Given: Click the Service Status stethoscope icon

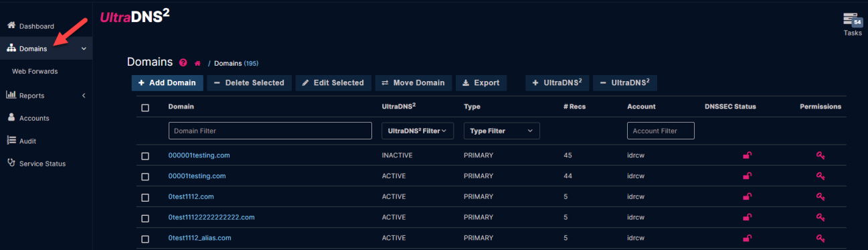Looking at the screenshot, I should point(11,163).
